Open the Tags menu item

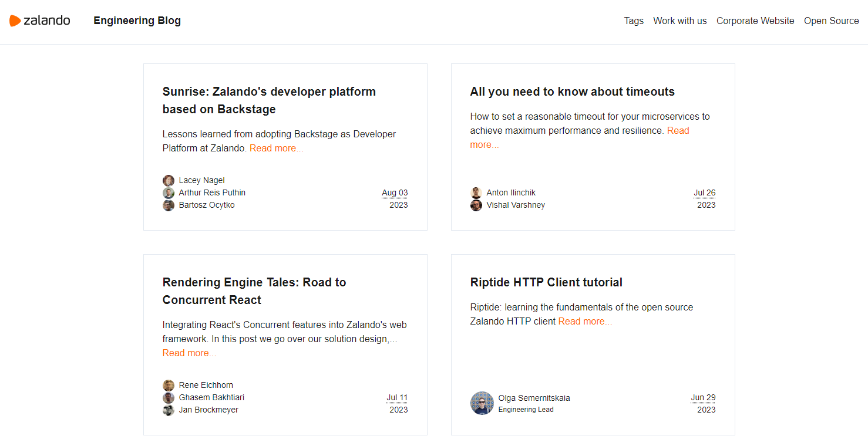[634, 21]
